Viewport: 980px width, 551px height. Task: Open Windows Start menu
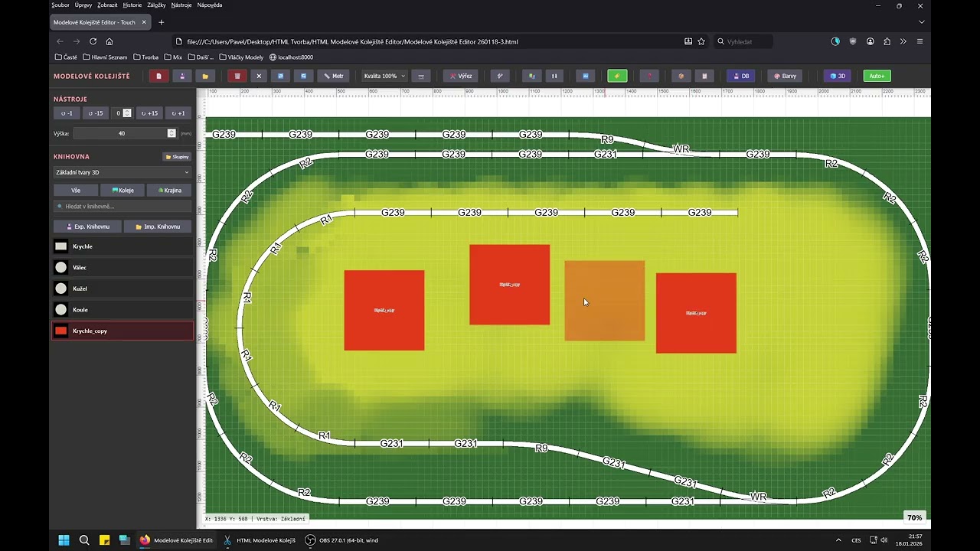[x=64, y=540]
